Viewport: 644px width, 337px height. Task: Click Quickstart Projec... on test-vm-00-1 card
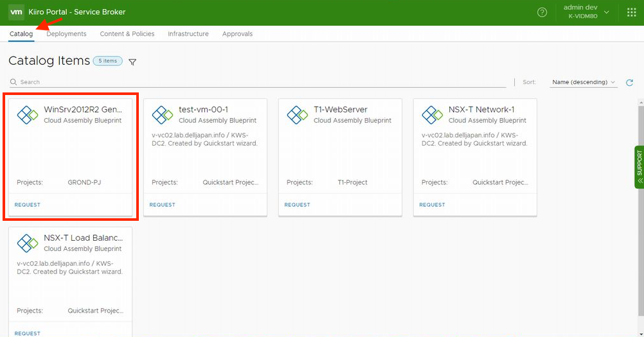coord(230,182)
